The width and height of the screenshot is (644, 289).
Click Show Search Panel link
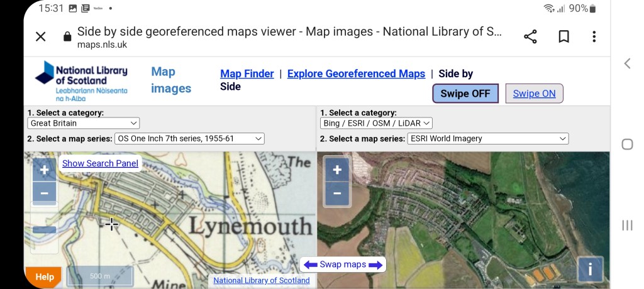coord(100,163)
